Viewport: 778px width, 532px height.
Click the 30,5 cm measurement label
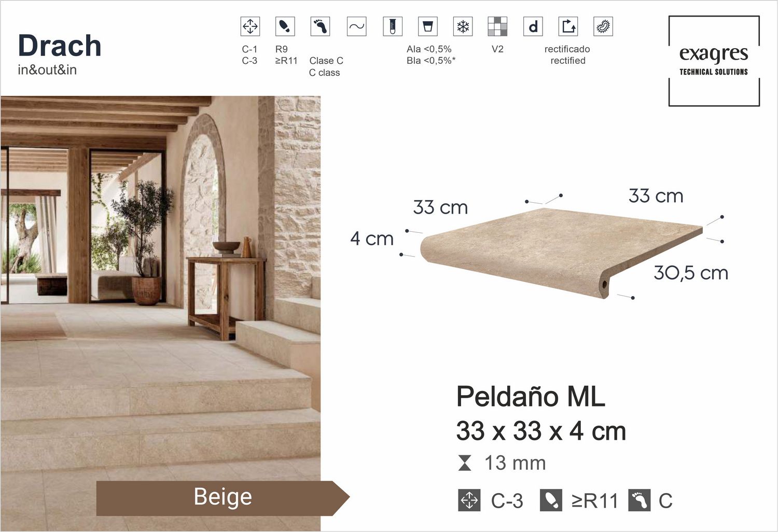pos(691,273)
